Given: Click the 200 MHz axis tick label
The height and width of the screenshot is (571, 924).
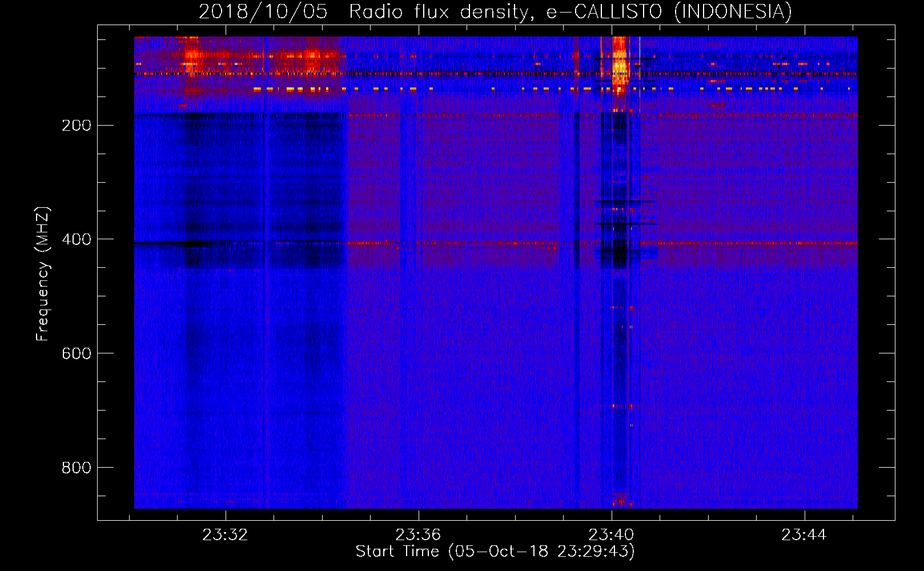Looking at the screenshot, I should pos(77,125).
